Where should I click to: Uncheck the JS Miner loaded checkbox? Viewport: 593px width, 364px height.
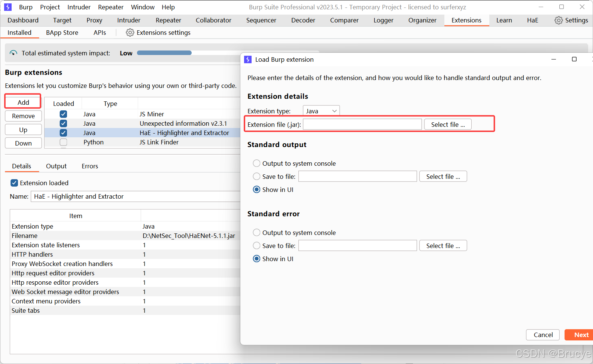tap(63, 114)
